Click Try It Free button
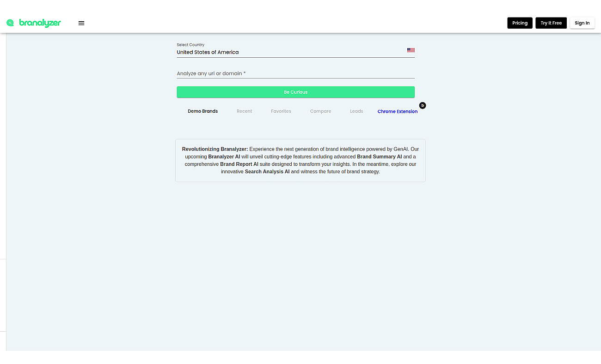This screenshot has width=601, height=364. tap(551, 23)
